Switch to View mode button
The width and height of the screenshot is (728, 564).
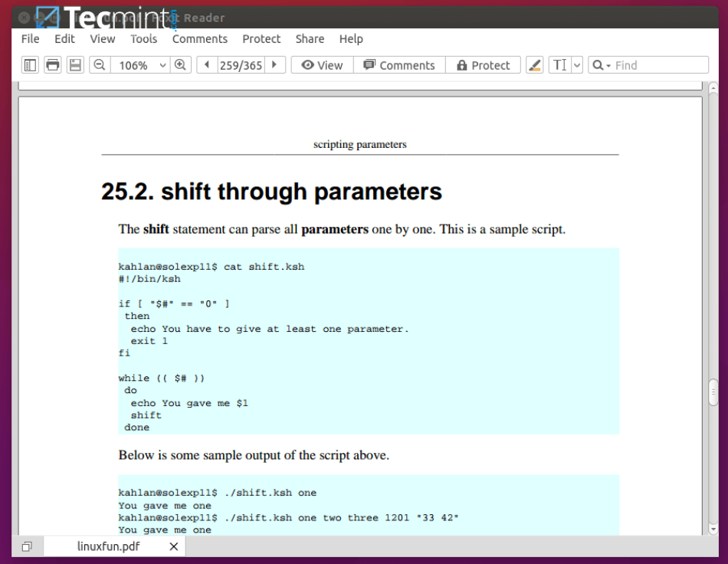click(x=322, y=65)
